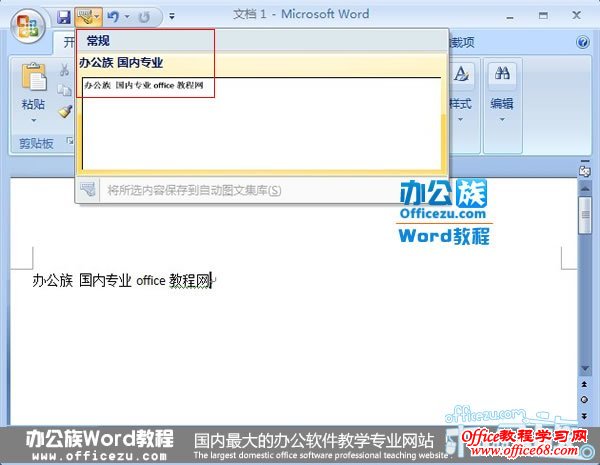This screenshot has width=600, height=465.
Task: Click the save-selection gallery icon
Action: point(88,189)
